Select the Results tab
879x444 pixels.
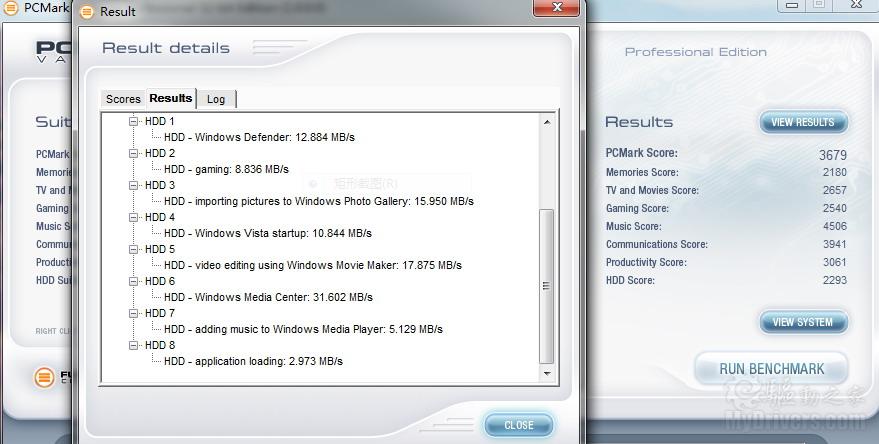(170, 98)
